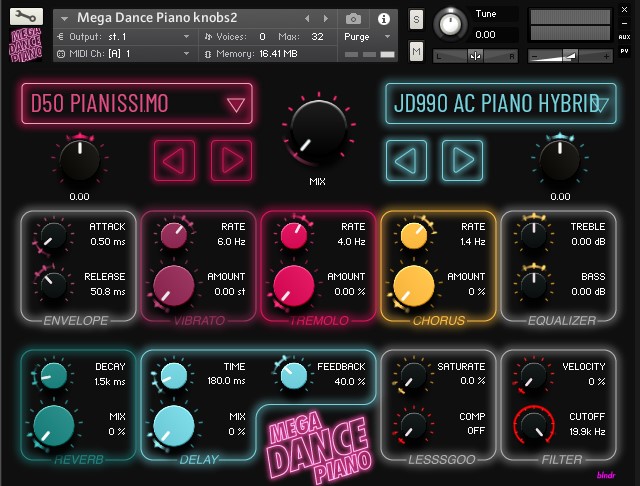Click the central MIX knob
Screen dimensions: 640x486
(x=318, y=130)
